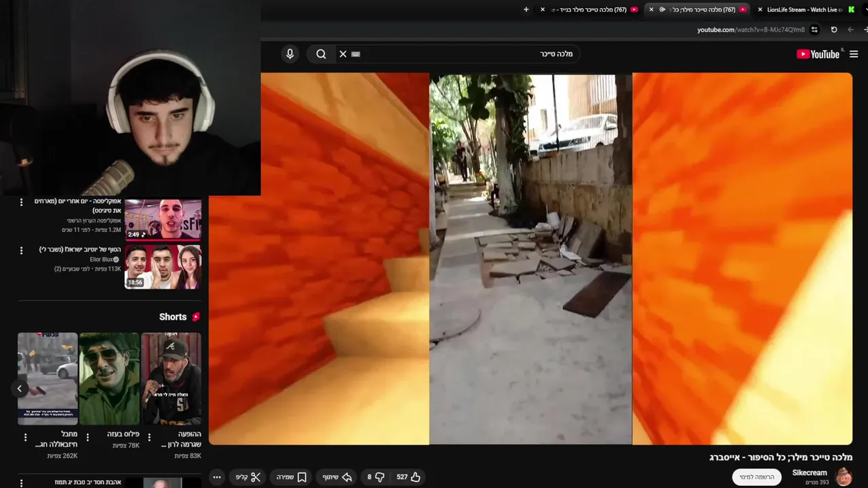
Task: Open options for הסוף של יוטיוב ישראל video
Action: click(21, 250)
